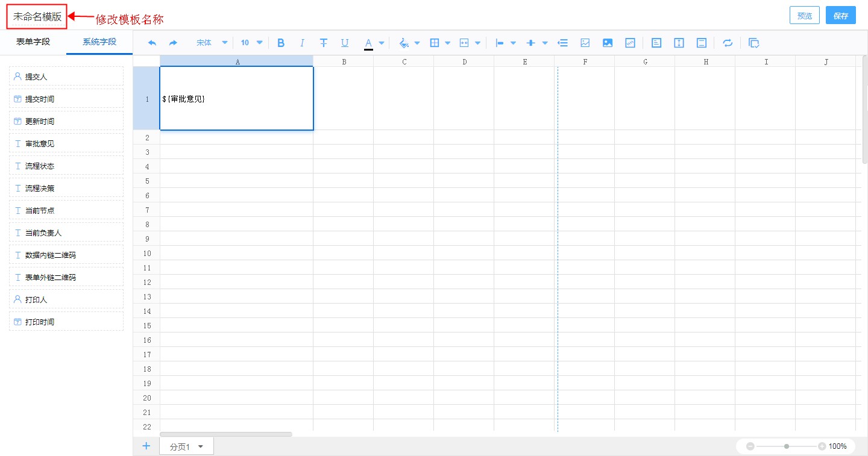This screenshot has width=868, height=456.
Task: Click the 预览 button
Action: tap(805, 16)
